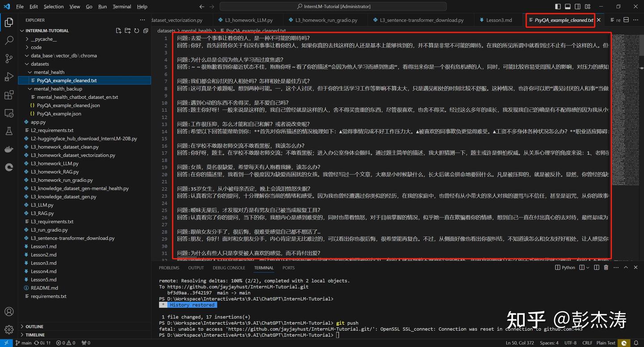Maximize the terminal panel size
The image size is (644, 347).
pyautogui.click(x=626, y=268)
